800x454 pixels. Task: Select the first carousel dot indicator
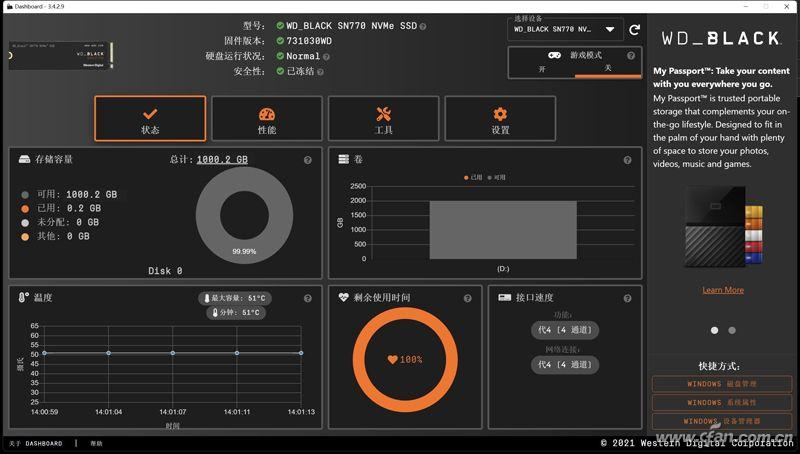click(x=714, y=331)
